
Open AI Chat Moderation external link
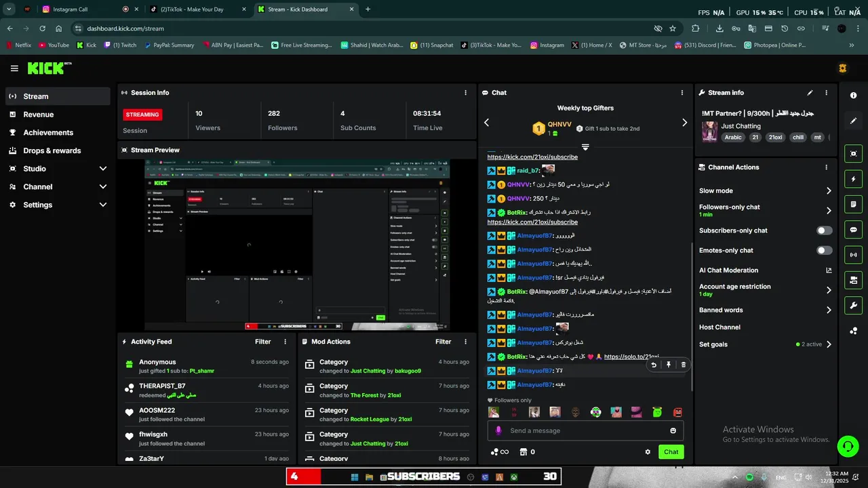(829, 270)
